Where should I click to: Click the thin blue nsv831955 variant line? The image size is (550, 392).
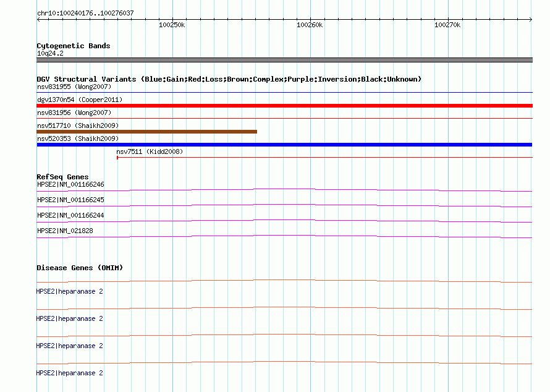click(x=284, y=92)
